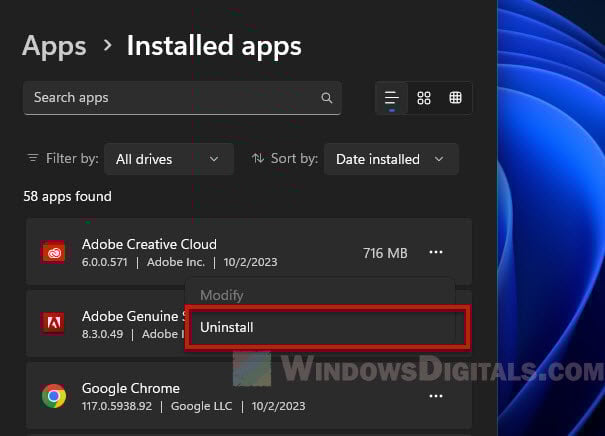Switch to table view layout
The width and height of the screenshot is (605, 436).
(x=455, y=98)
